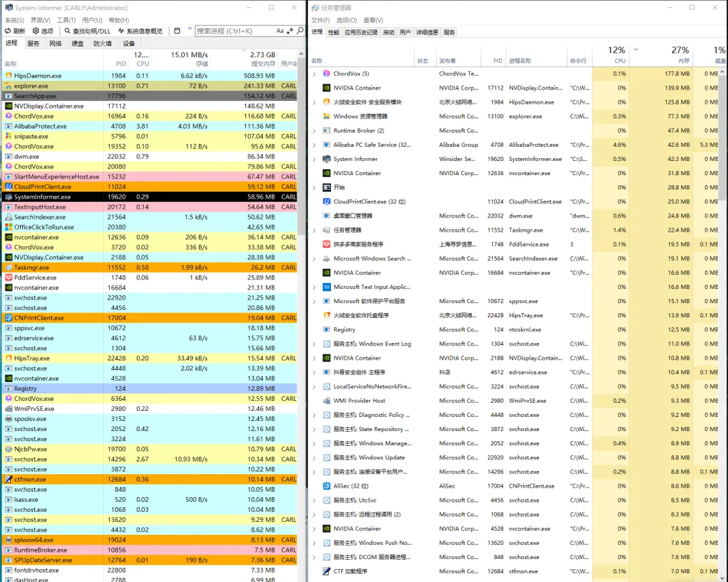Viewport: 728px width, 582px height.
Task: Click the Registry process icon in Task Manager
Action: coord(326,329)
